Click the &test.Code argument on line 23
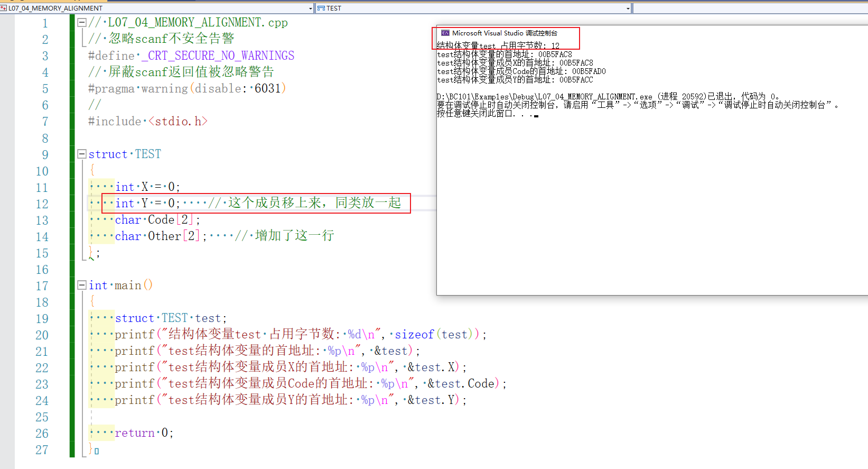Viewport: 868px width, 469px height. point(461,383)
